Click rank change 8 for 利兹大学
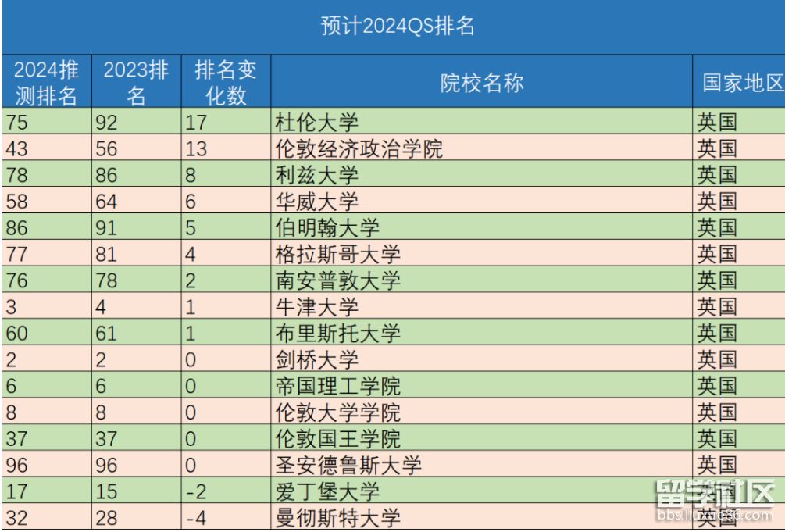 191,175
